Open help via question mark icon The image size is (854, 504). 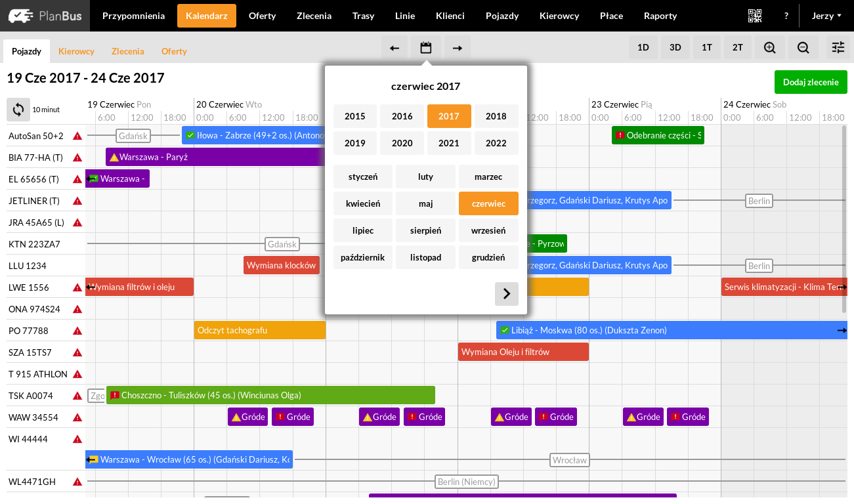(x=786, y=15)
